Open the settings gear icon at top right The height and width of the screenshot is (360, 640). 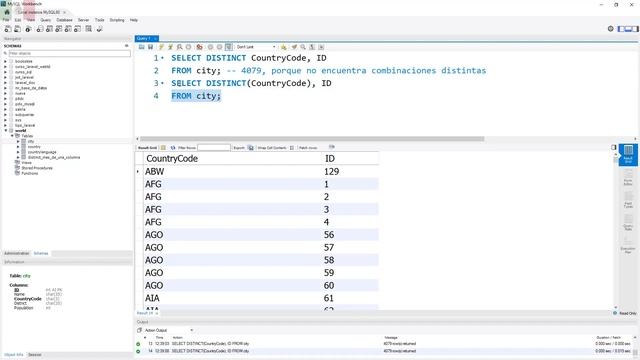pyautogui.click(x=611, y=29)
